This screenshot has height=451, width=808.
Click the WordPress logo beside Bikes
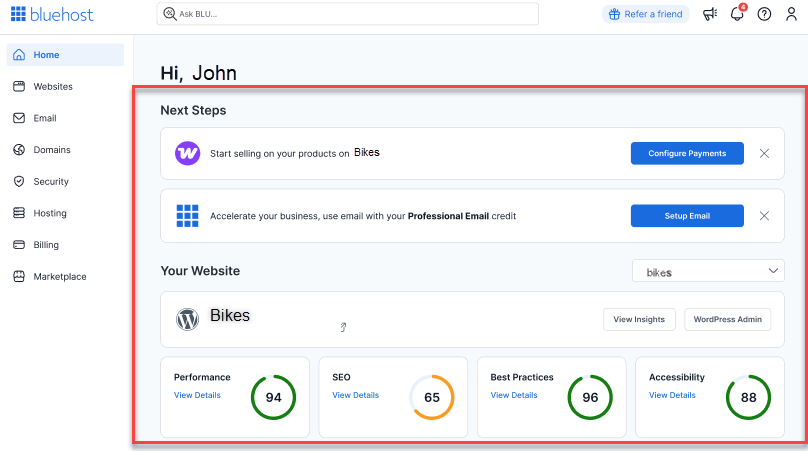click(187, 319)
